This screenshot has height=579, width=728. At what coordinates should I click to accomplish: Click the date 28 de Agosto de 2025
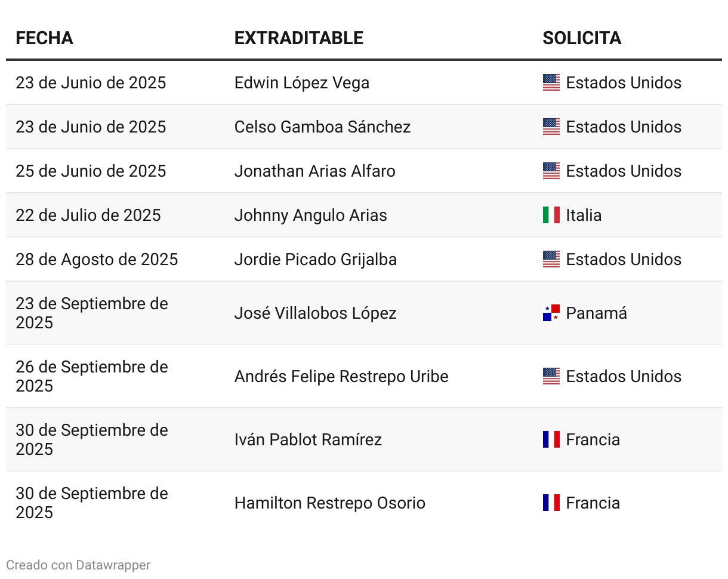97,259
